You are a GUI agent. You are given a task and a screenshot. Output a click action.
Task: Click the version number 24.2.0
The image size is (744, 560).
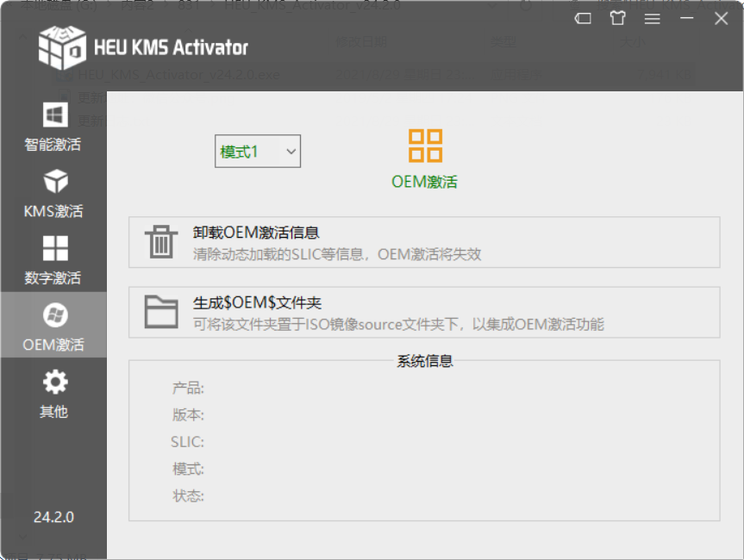[53, 517]
